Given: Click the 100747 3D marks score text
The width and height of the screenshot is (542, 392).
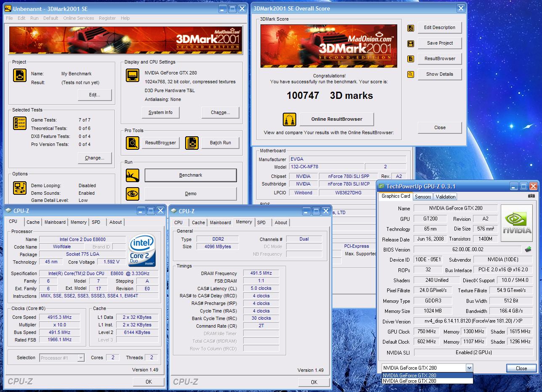Looking at the screenshot, I should click(x=330, y=95).
